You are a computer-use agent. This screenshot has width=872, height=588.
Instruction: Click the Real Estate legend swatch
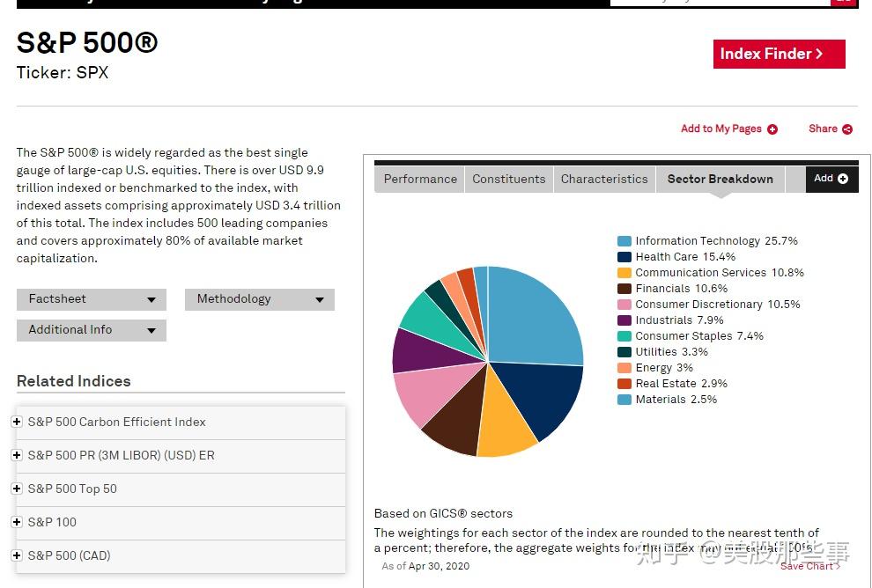[x=624, y=384]
